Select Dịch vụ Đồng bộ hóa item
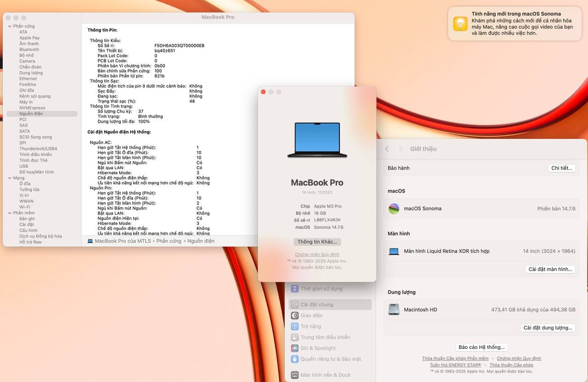The image size is (588, 382). [x=40, y=236]
